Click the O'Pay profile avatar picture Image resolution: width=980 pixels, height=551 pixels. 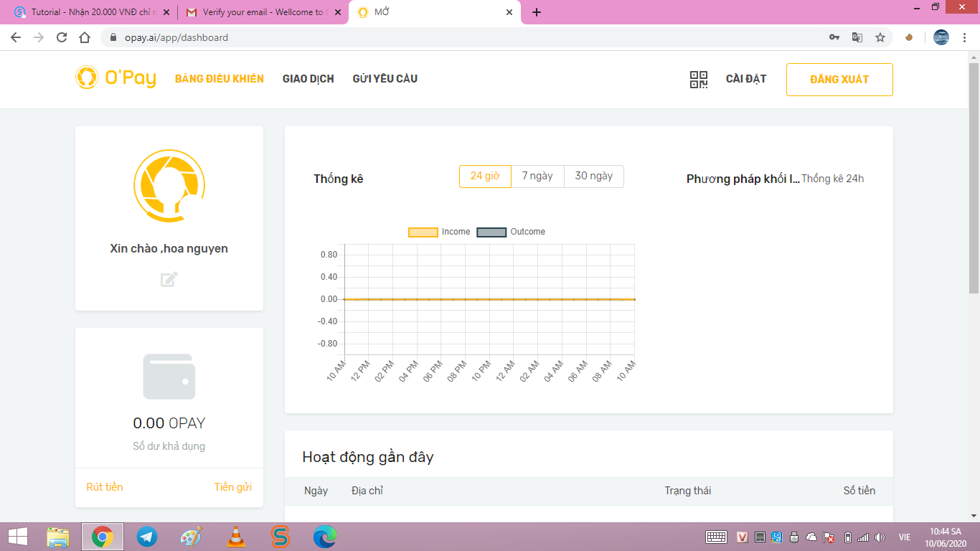pos(169,187)
